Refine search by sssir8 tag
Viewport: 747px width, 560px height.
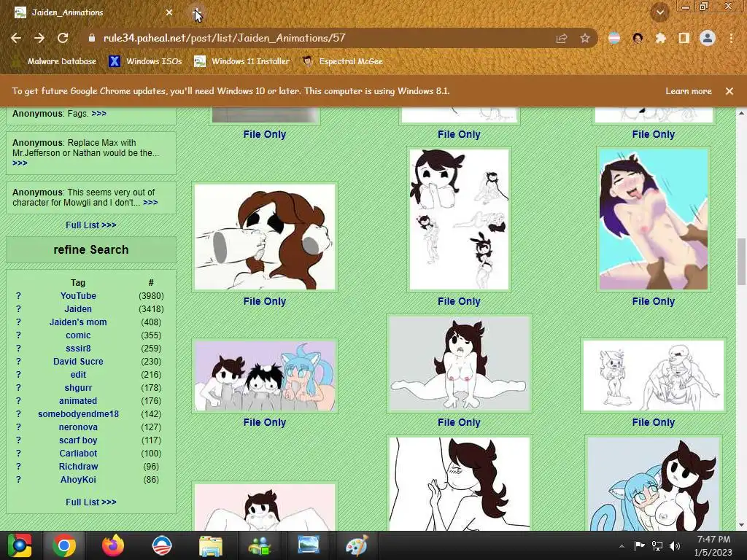tap(78, 348)
